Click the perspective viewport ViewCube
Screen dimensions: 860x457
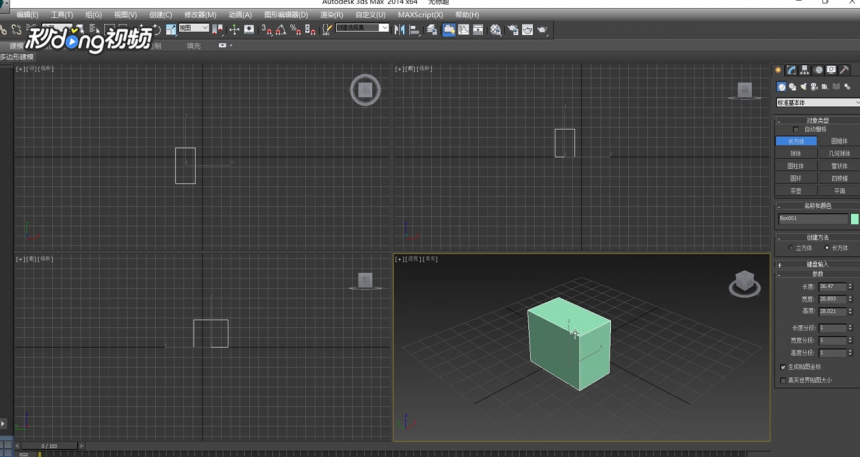[744, 285]
